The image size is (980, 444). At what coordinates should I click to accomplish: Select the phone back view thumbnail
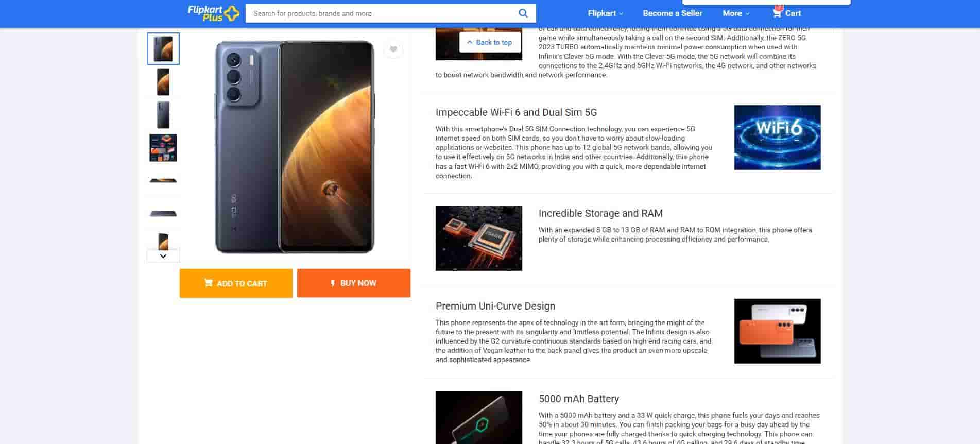pos(163,114)
